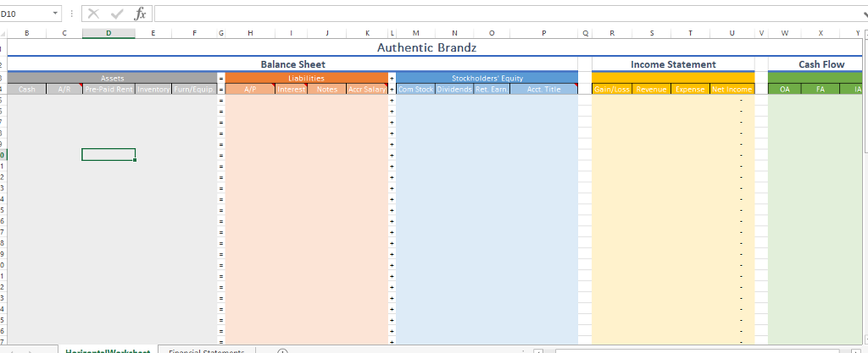Click the Name Box showing D10
This screenshot has height=353, width=868.
click(25, 14)
